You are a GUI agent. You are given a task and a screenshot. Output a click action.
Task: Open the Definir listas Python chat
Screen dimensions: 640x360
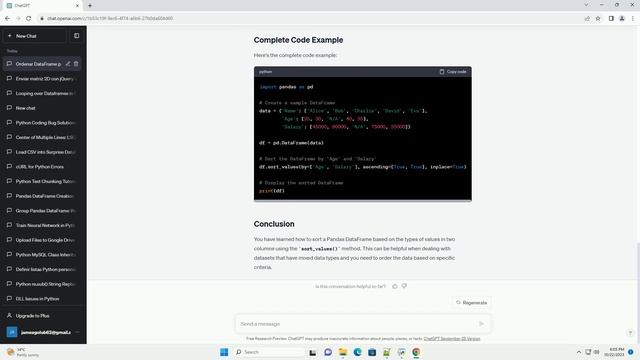click(x=42, y=269)
